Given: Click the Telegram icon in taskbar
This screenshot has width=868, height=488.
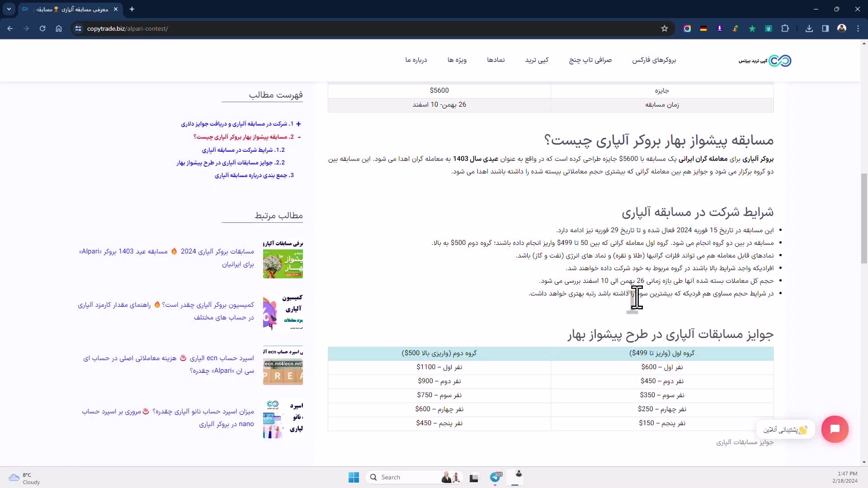Looking at the screenshot, I should click(495, 477).
